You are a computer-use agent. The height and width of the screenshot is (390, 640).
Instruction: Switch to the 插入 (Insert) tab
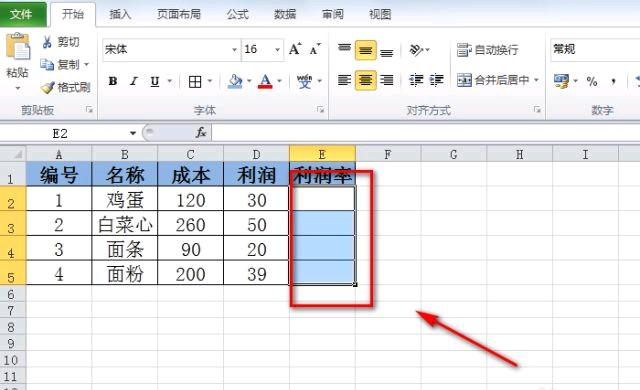coord(120,14)
